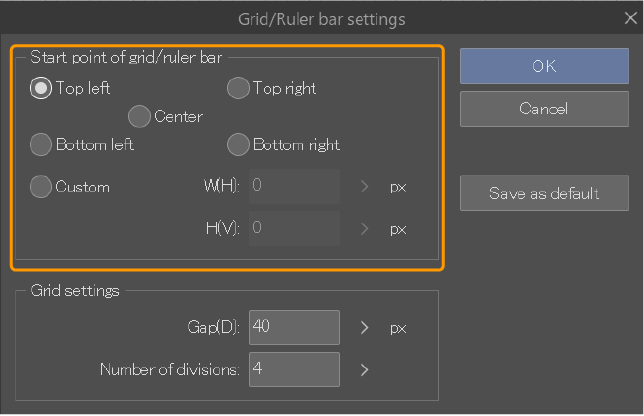
Task: Select the Center start point option
Action: click(139, 116)
